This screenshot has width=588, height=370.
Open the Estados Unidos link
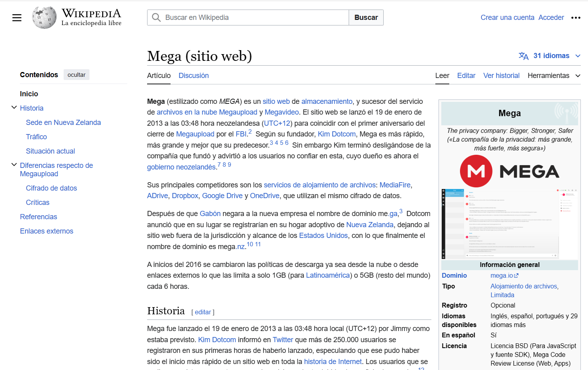[323, 236]
